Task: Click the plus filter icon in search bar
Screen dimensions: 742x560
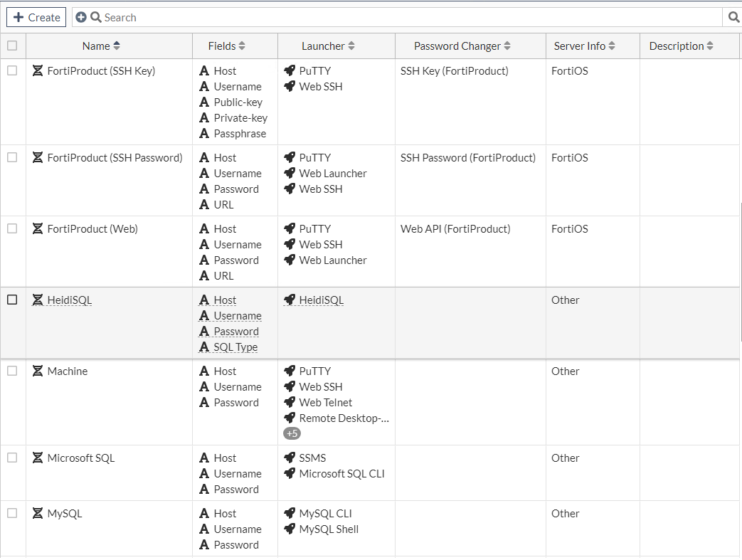Action: coord(81,17)
